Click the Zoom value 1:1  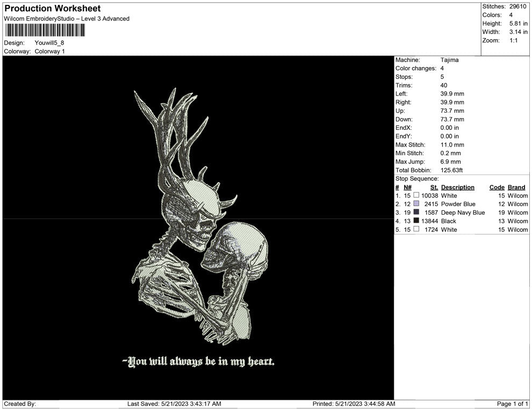pyautogui.click(x=513, y=40)
